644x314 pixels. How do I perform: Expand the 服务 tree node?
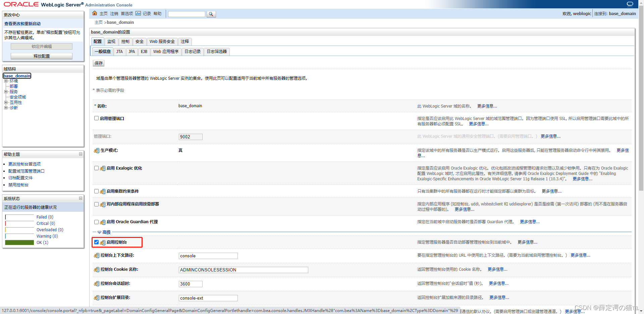pos(6,92)
